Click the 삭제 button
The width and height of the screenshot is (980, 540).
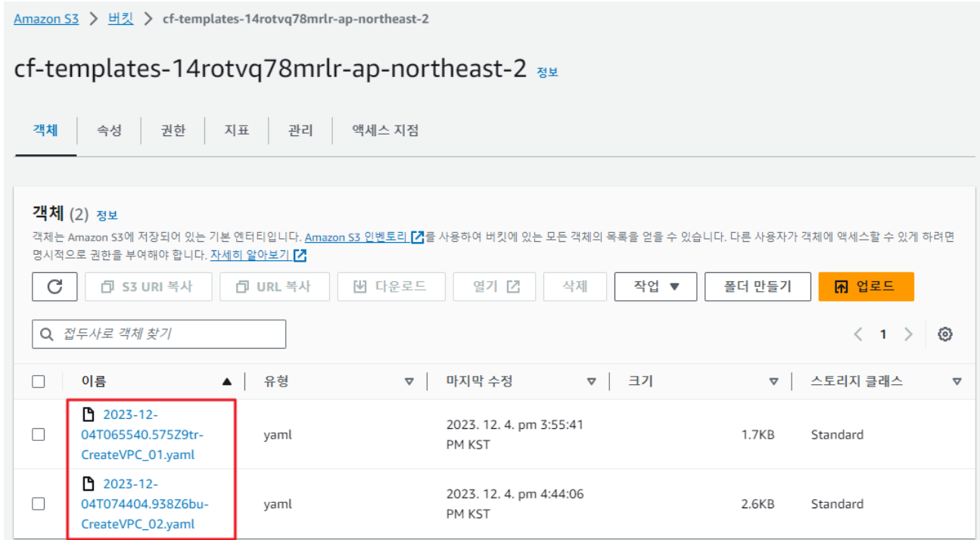point(575,287)
